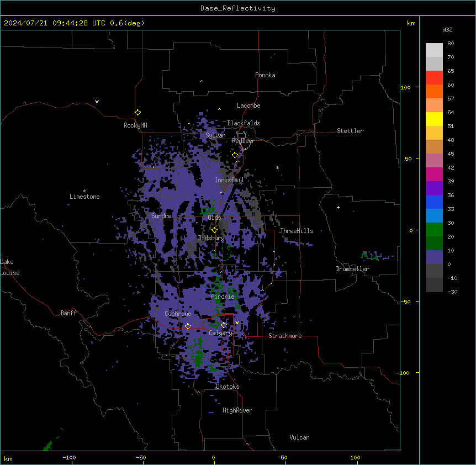Click the Ponoka city label

(265, 75)
